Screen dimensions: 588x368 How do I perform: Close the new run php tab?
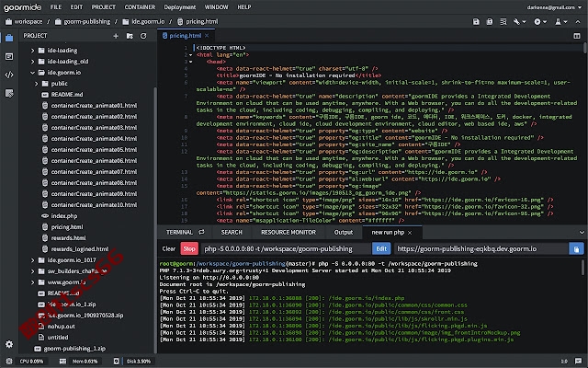pyautogui.click(x=410, y=233)
